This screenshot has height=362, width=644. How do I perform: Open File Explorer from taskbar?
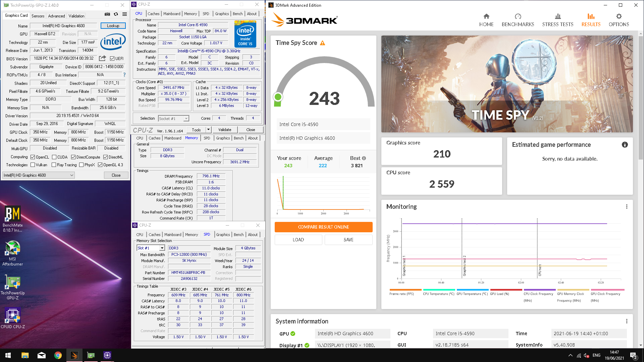tap(25, 355)
